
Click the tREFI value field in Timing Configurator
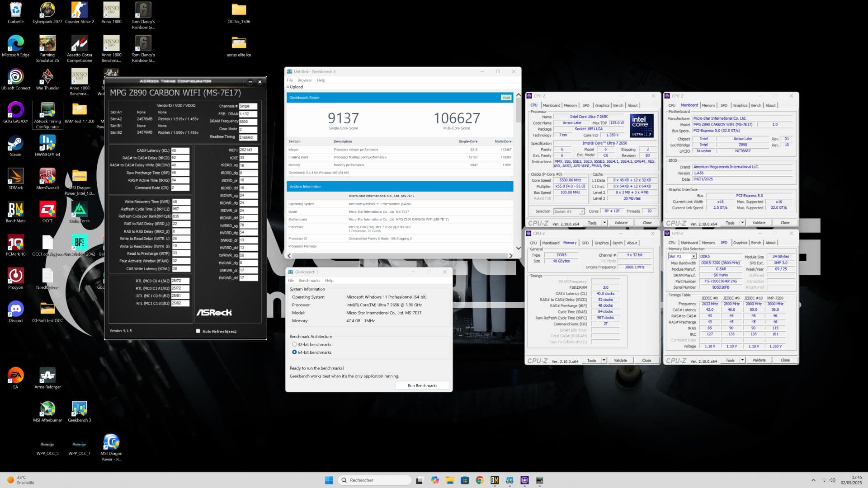(x=248, y=150)
